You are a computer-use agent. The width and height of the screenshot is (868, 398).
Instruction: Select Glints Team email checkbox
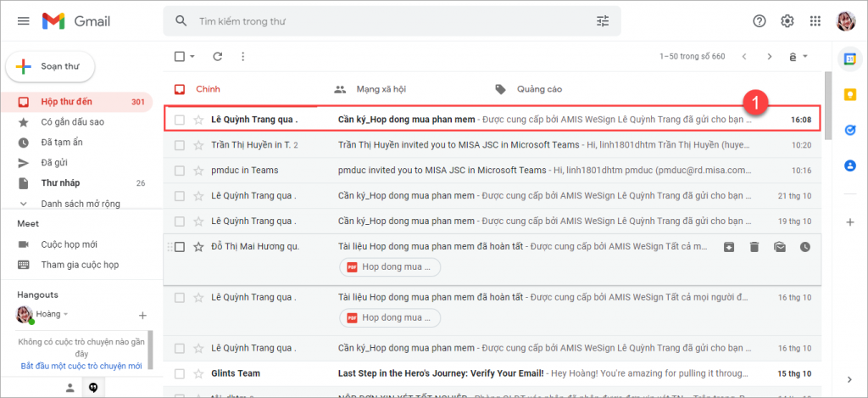click(x=180, y=373)
